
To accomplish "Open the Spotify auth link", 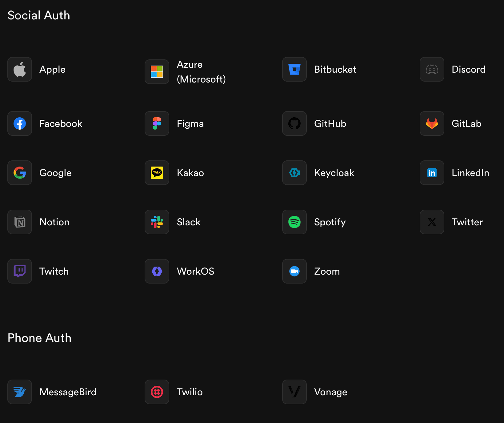I will 330,222.
